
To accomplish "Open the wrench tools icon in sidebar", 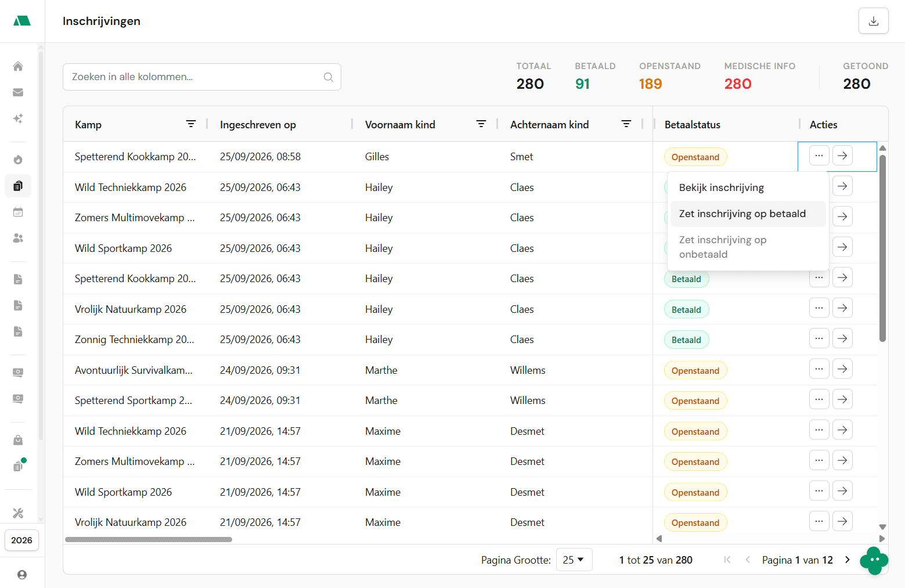I will tap(18, 513).
